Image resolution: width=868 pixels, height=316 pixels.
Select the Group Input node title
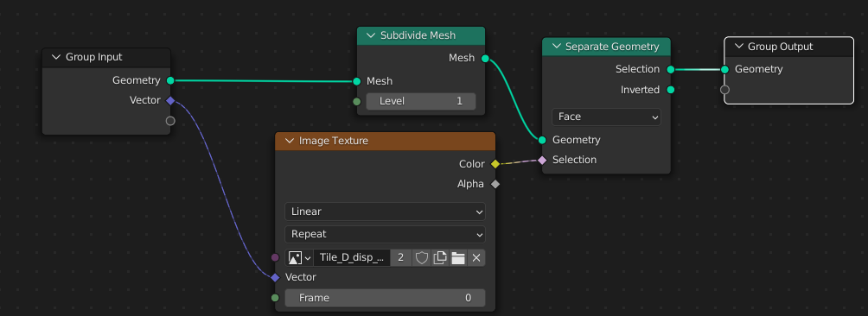tap(94, 57)
